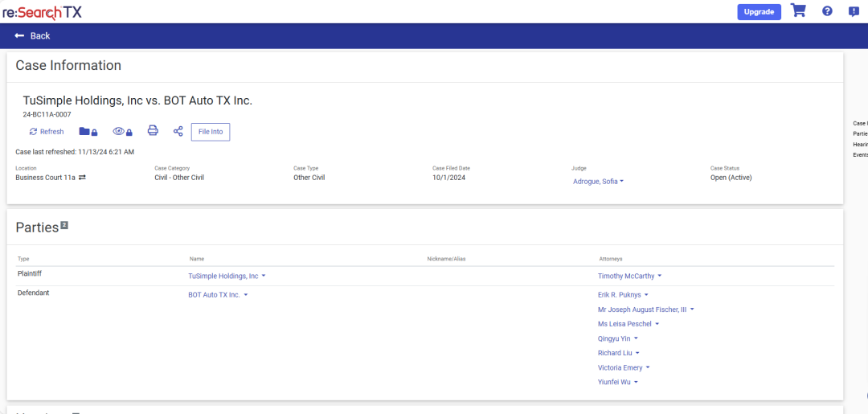This screenshot has height=414, width=868.
Task: Click the Upgrade button
Action: [x=759, y=12]
